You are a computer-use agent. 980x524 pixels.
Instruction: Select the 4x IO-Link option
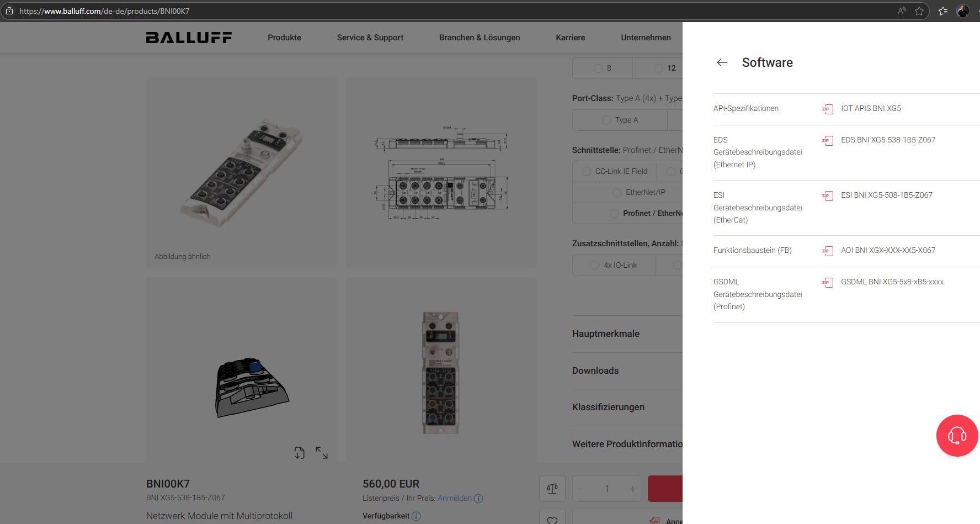pyautogui.click(x=614, y=266)
